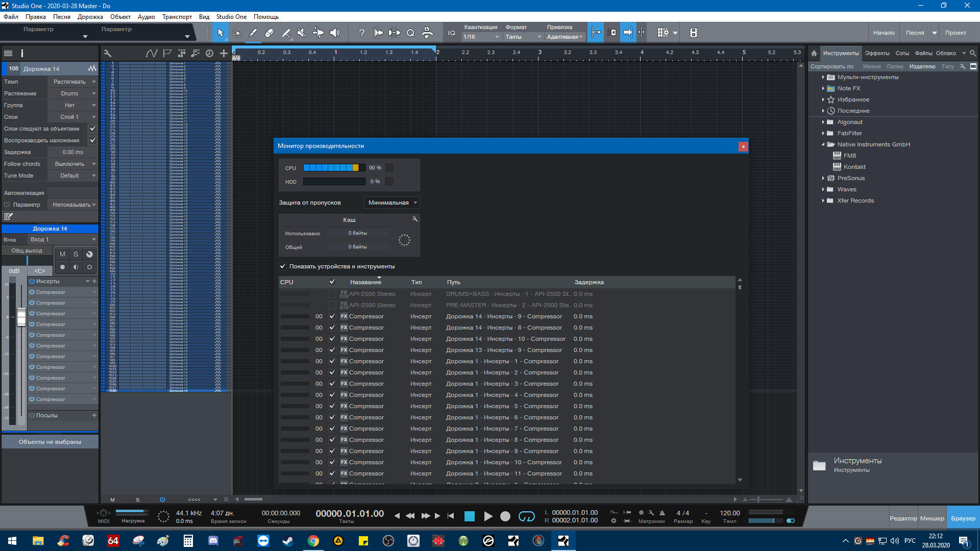Screen dimensions: 980x551
Task: Click the browser home icon
Action: tap(814, 53)
